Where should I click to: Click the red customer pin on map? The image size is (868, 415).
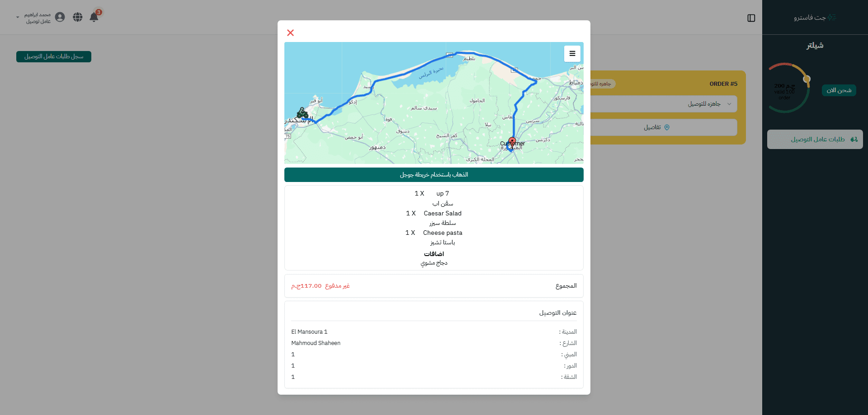(512, 142)
